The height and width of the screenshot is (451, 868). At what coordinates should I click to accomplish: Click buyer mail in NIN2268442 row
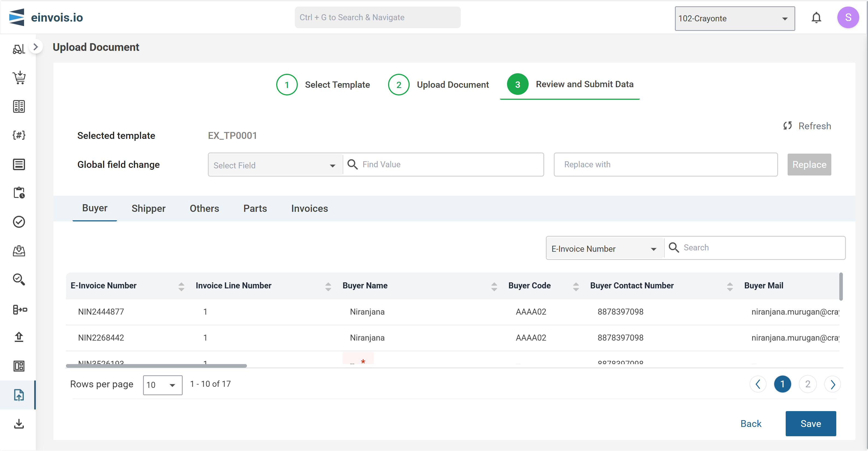coord(795,338)
